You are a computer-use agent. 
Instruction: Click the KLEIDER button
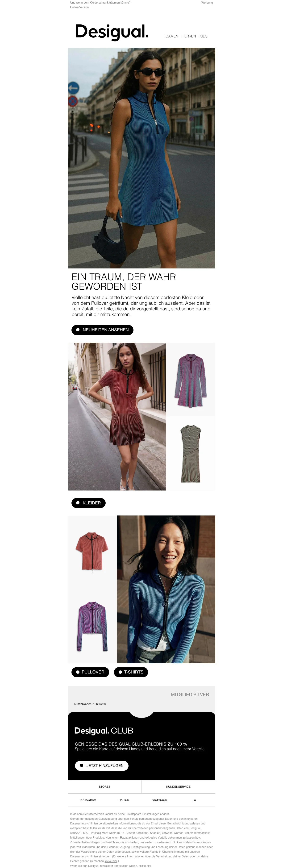(88, 503)
